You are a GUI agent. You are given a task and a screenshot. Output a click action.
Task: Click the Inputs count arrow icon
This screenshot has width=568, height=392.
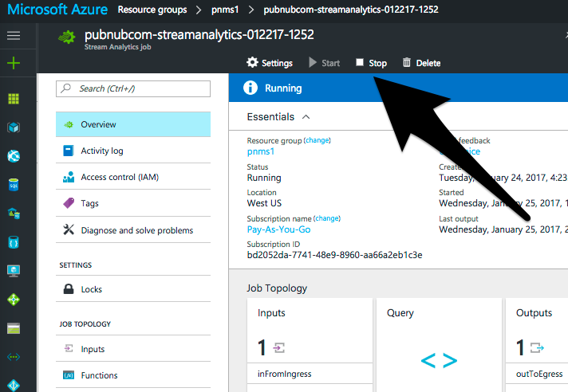pos(279,348)
